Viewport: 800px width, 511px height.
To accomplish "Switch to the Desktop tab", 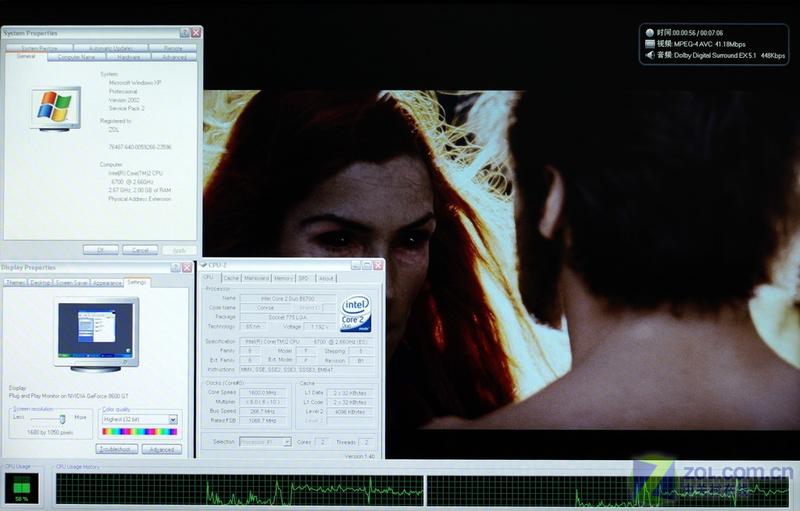I will point(40,283).
